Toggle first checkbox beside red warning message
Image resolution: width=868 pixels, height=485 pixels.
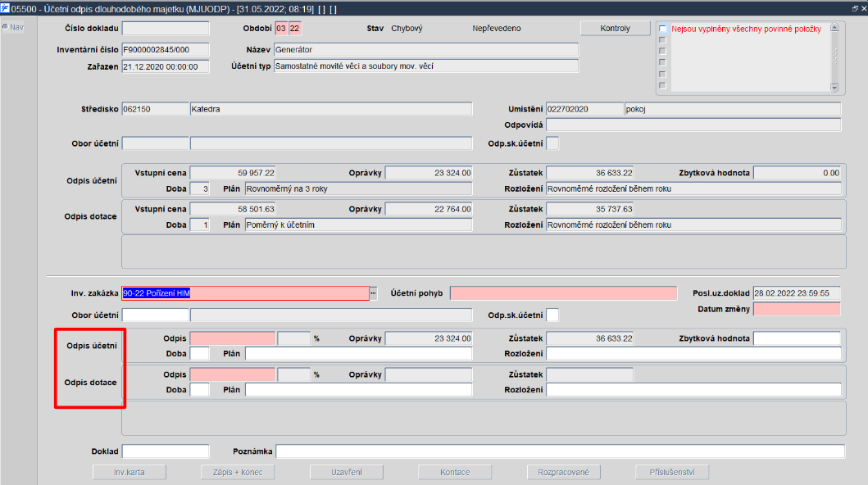(662, 29)
